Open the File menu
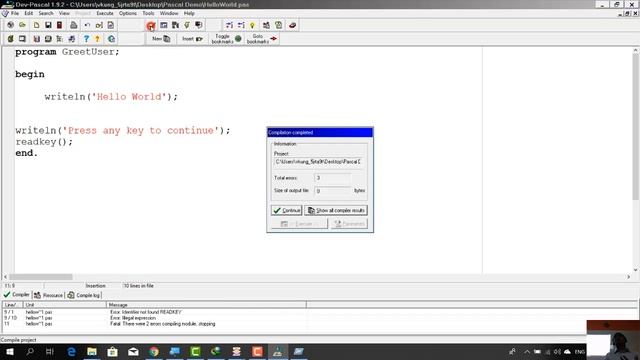Viewport: 640px width, 360px height. 15,13
